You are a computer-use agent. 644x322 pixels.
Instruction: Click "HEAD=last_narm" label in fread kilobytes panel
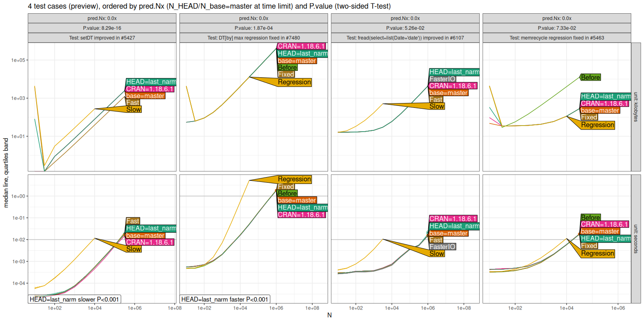454,72
